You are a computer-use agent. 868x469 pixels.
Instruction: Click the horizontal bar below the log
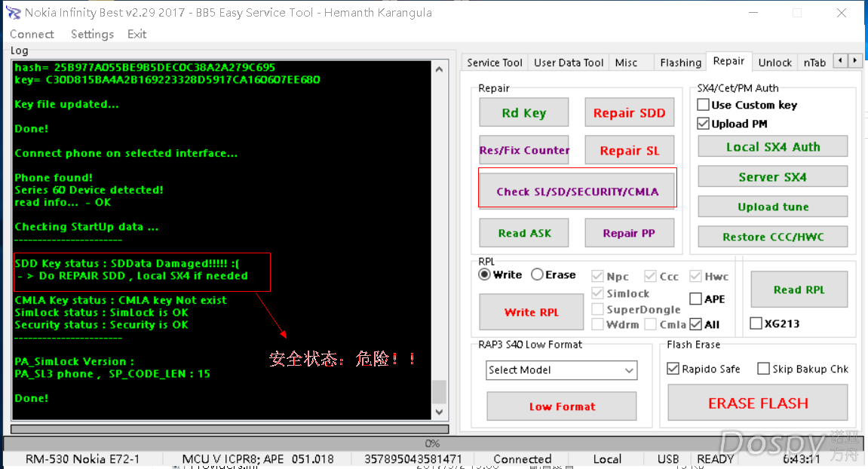(230, 429)
